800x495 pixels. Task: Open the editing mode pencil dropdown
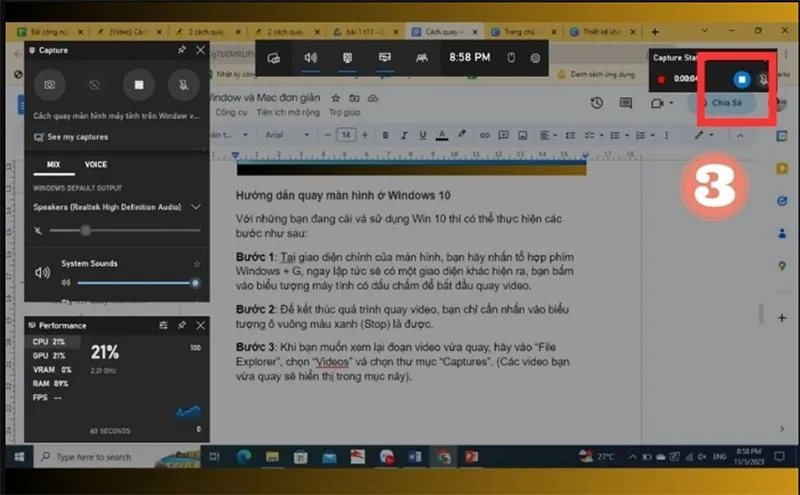tap(704, 135)
